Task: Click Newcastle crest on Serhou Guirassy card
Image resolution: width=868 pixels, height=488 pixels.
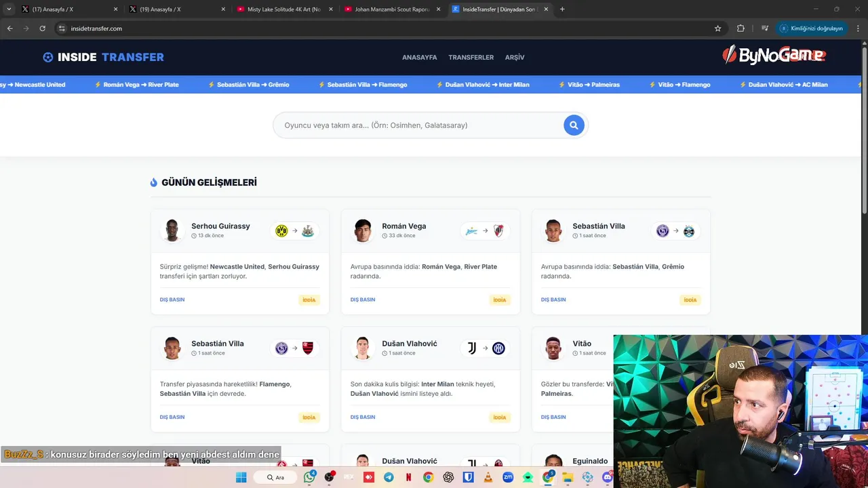Action: pyautogui.click(x=308, y=231)
